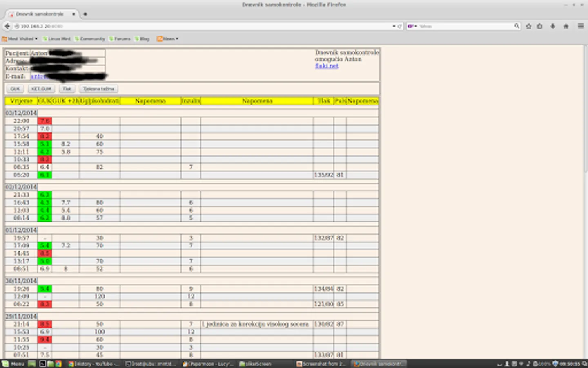Click the KET.GUK button
This screenshot has width=588, height=368.
(x=41, y=89)
